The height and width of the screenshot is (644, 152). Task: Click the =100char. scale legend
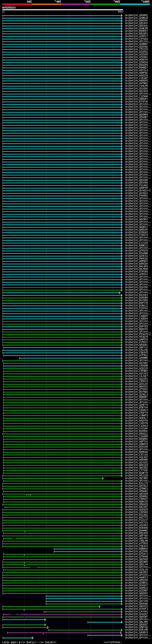point(113,642)
